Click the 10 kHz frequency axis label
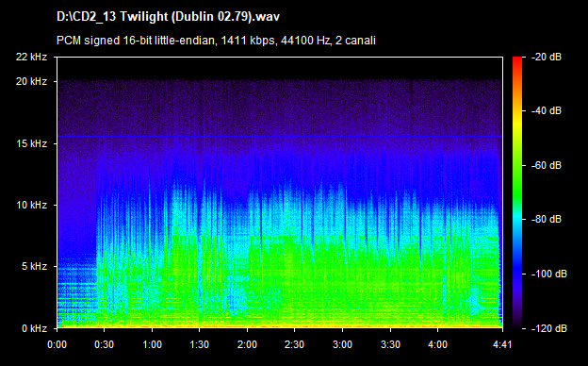 tap(31, 205)
